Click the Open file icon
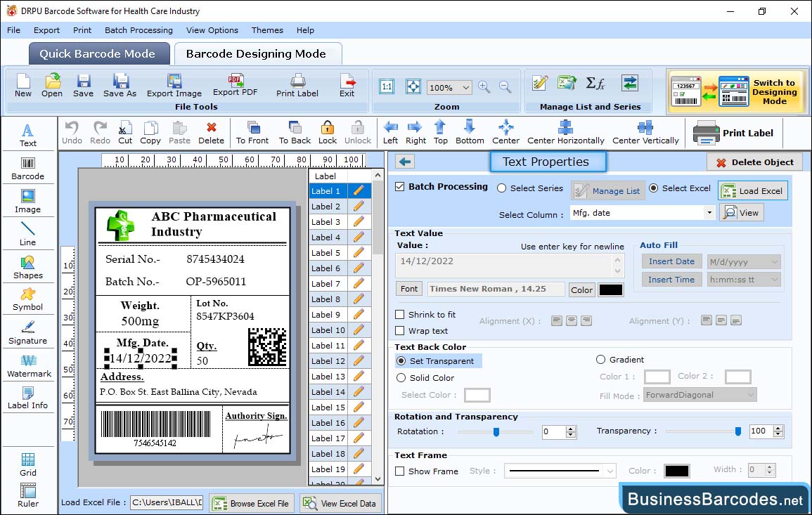Viewport: 812px width, 515px height. point(52,86)
